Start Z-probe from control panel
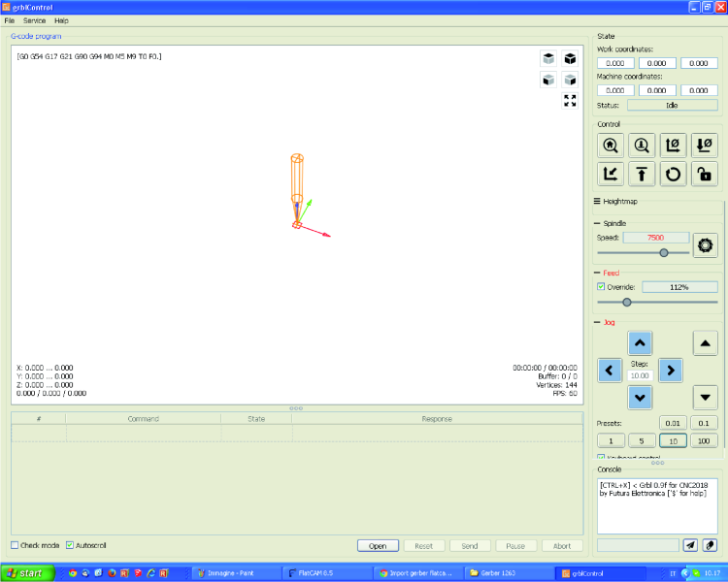Image resolution: width=728 pixels, height=582 pixels. [642, 145]
